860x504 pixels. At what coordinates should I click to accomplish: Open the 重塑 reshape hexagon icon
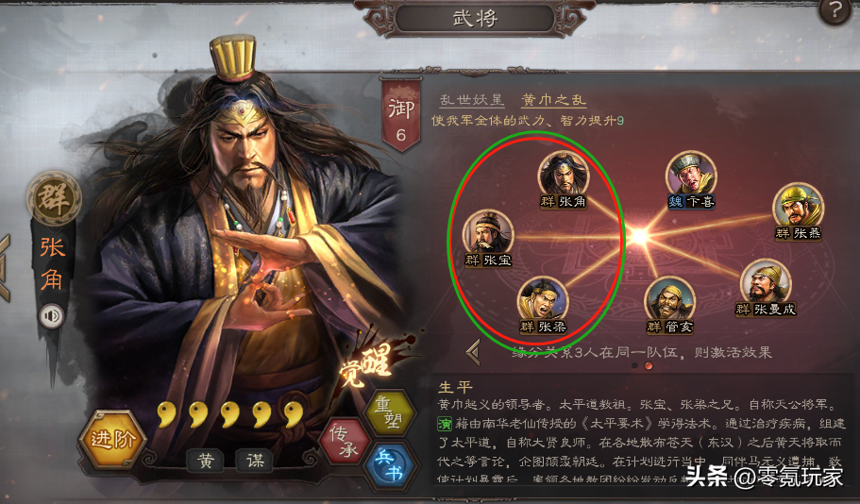pos(390,412)
